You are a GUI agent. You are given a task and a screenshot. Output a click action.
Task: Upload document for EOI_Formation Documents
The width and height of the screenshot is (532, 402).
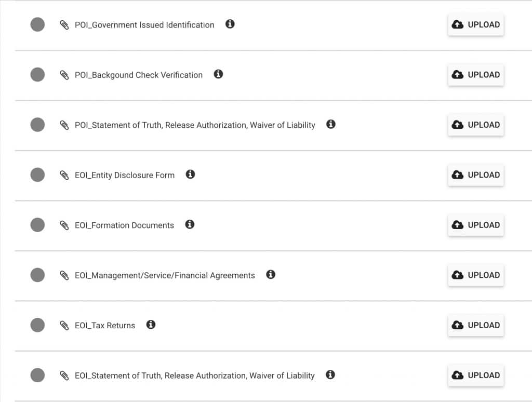click(476, 225)
